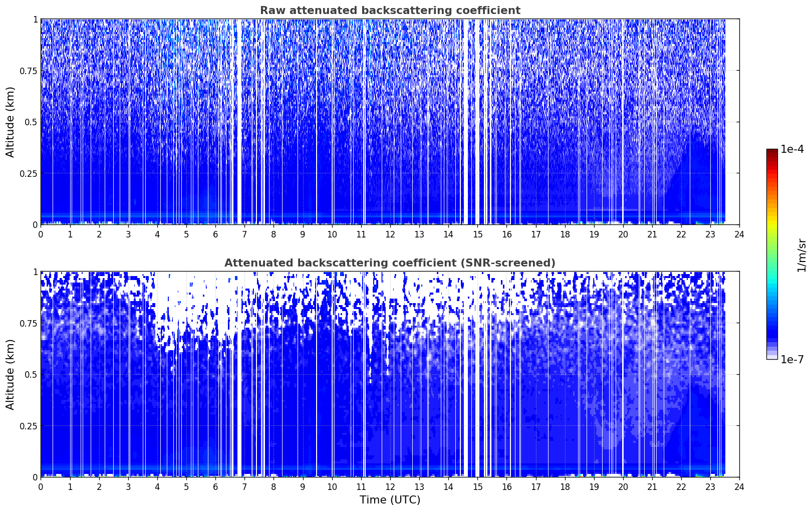Click the 'Attenuated backscattering coefficient (SNR-screened)' title

390,263
